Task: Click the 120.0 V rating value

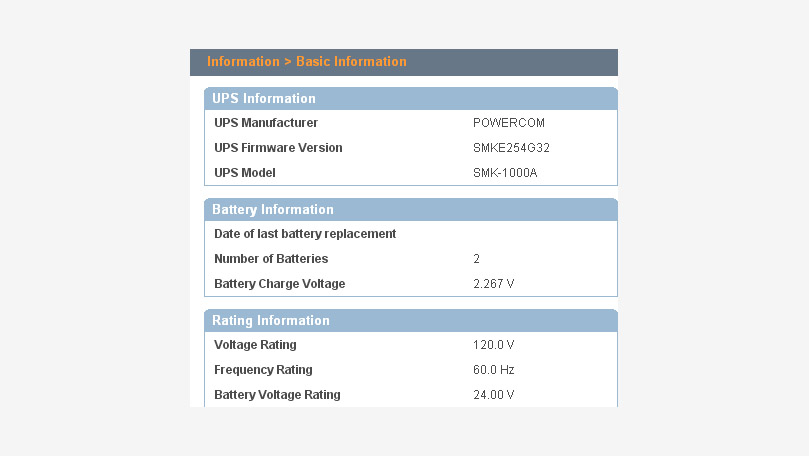Action: [x=494, y=345]
